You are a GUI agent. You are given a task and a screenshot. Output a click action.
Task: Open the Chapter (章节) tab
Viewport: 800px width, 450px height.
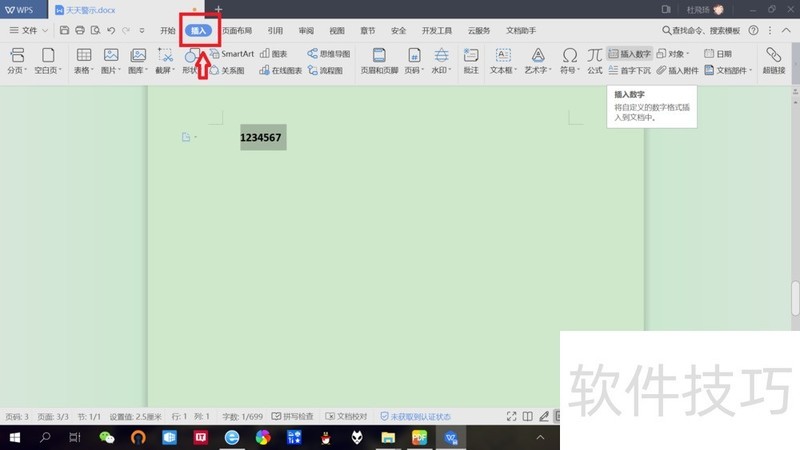367,31
